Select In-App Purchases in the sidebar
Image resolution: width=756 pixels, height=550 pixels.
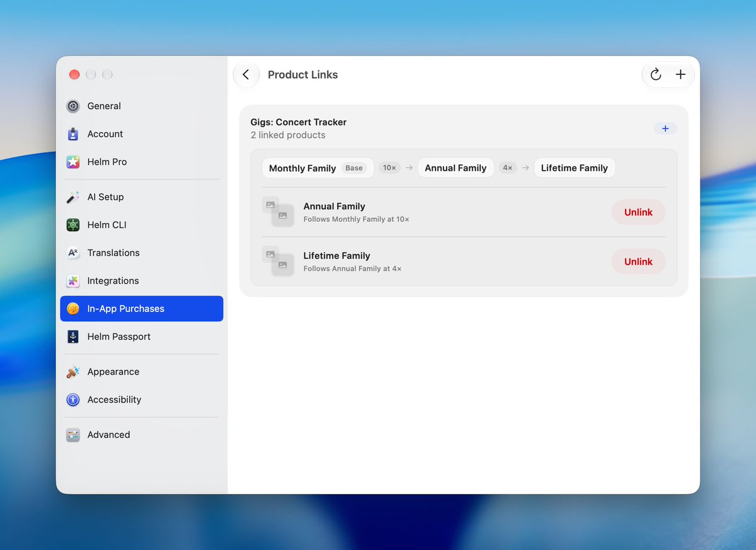point(142,309)
